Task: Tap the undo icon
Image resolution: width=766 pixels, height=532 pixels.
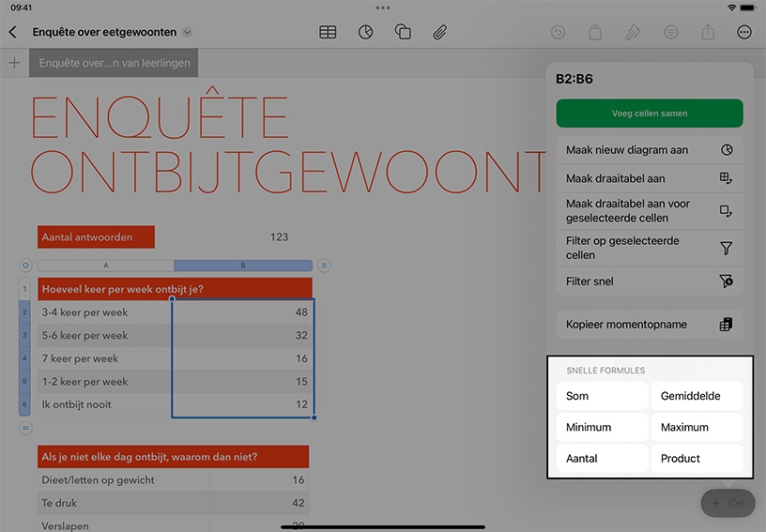Action: click(558, 32)
